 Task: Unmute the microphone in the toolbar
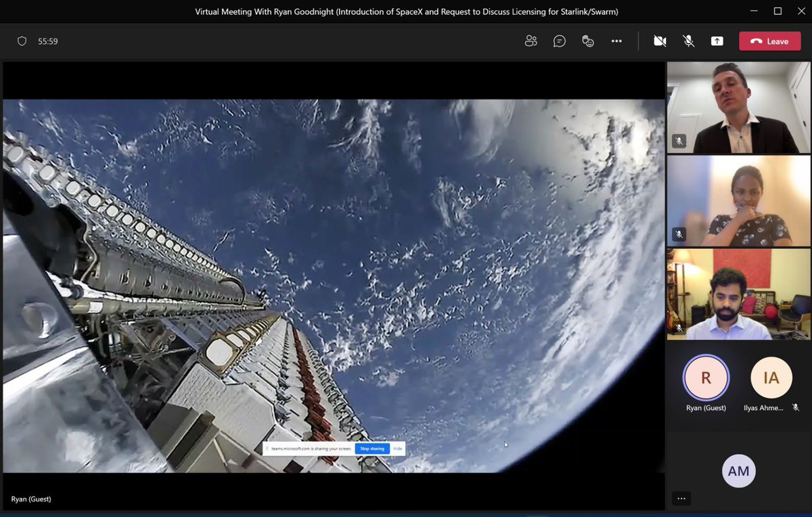688,41
